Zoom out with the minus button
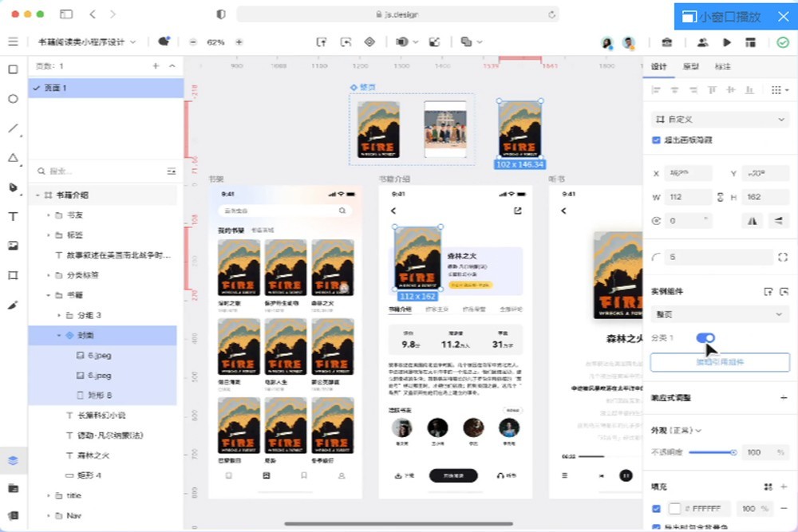The height and width of the screenshot is (532, 798). (193, 42)
